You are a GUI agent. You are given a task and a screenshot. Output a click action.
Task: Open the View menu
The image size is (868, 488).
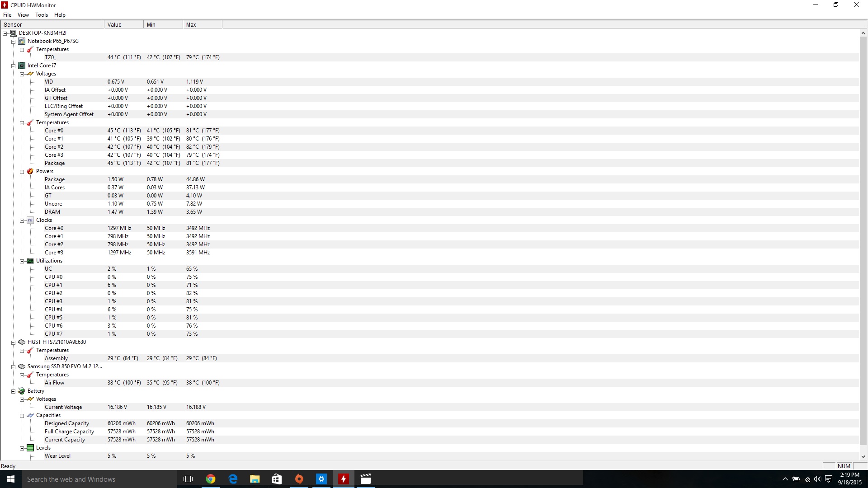pyautogui.click(x=23, y=15)
